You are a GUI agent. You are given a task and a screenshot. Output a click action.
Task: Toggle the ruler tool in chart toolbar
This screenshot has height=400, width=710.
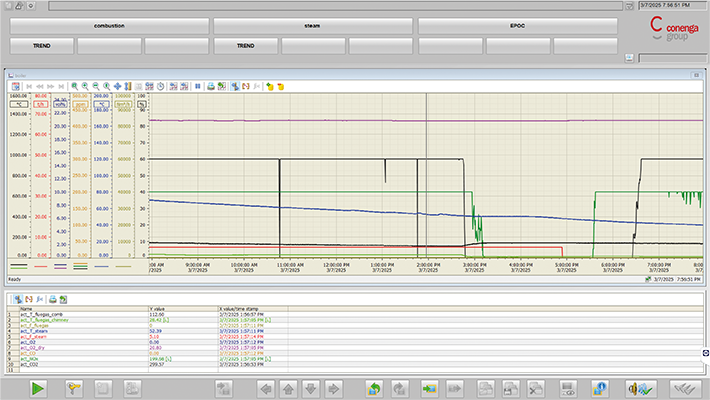(x=235, y=86)
